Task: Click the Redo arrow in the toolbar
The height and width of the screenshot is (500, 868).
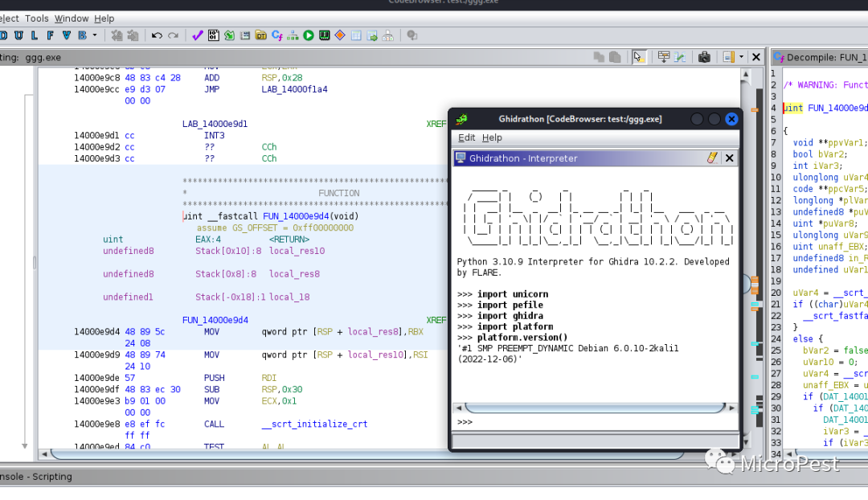Action: click(174, 35)
